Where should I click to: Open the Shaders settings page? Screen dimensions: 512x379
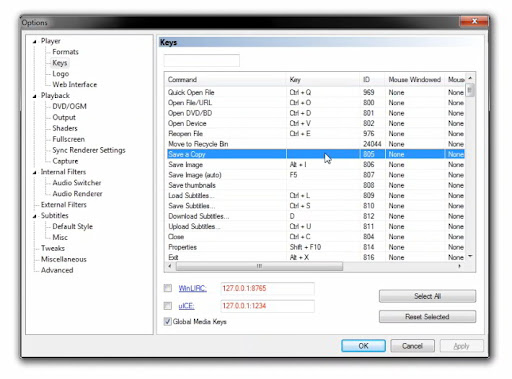(x=65, y=128)
